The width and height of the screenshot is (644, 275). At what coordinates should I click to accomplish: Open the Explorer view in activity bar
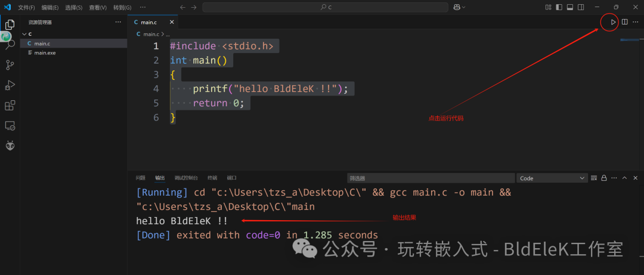pyautogui.click(x=10, y=24)
